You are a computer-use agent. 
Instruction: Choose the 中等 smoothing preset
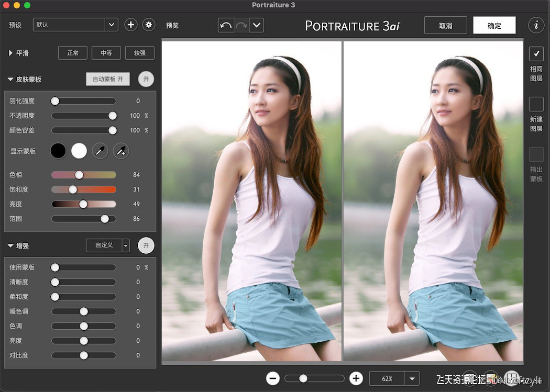[106, 53]
